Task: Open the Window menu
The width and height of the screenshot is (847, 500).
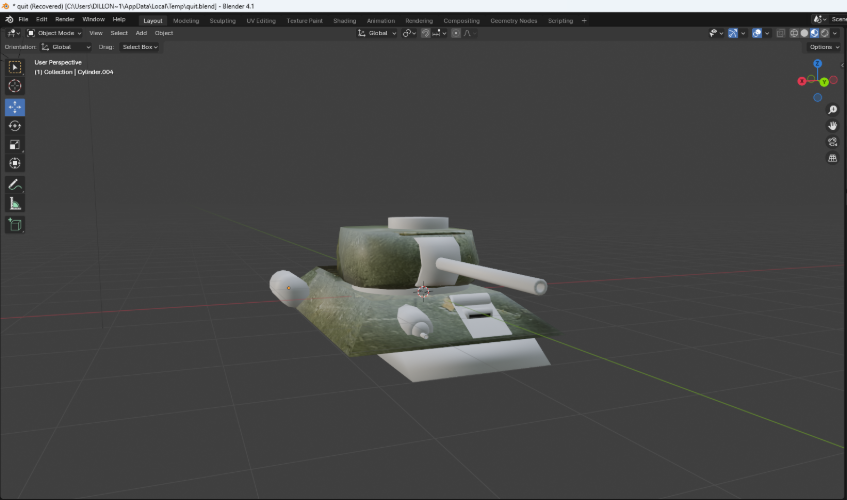Action: 93,19
